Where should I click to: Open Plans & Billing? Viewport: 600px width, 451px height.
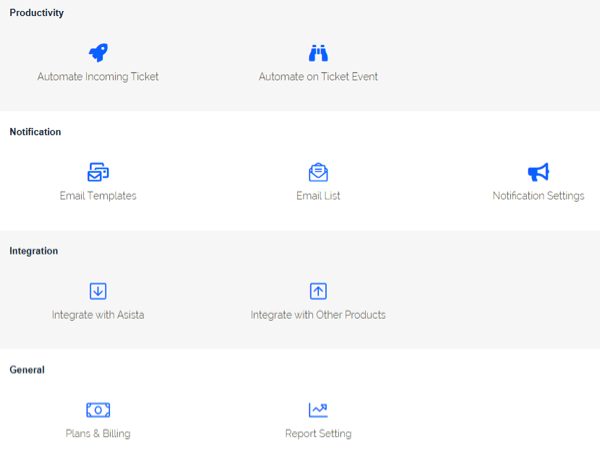tap(98, 433)
